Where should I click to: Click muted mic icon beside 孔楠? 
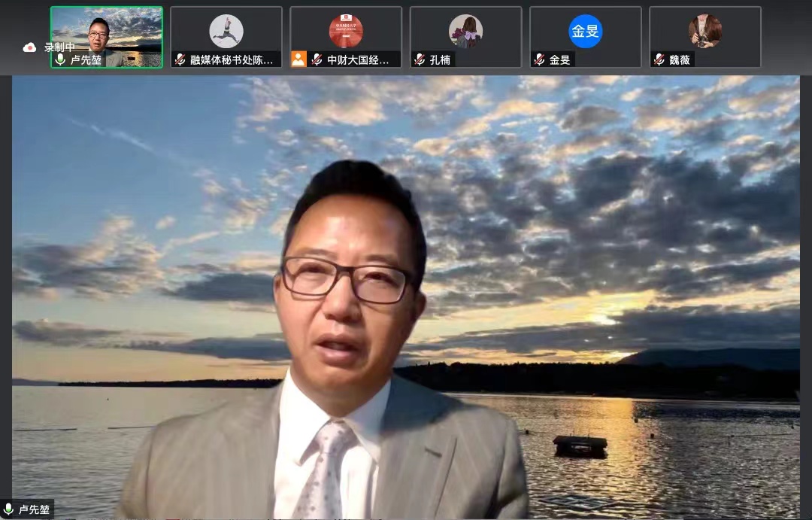[x=420, y=59]
